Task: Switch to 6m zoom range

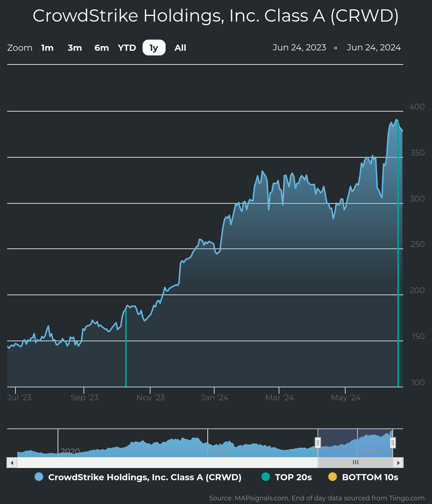Action: (x=102, y=48)
